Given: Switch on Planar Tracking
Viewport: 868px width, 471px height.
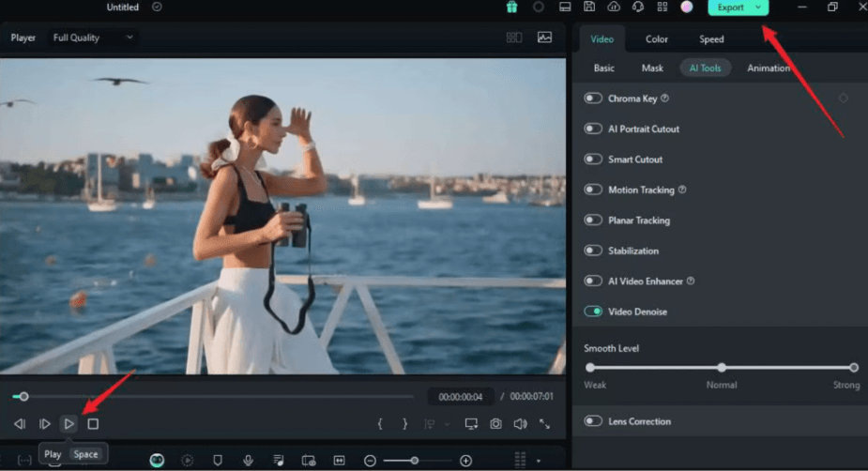Looking at the screenshot, I should (x=593, y=220).
